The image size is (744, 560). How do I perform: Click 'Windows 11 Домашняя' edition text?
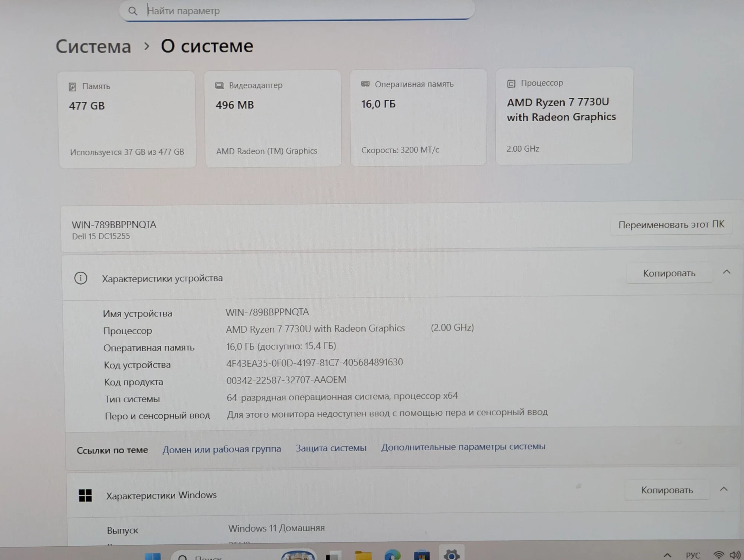[x=276, y=528]
